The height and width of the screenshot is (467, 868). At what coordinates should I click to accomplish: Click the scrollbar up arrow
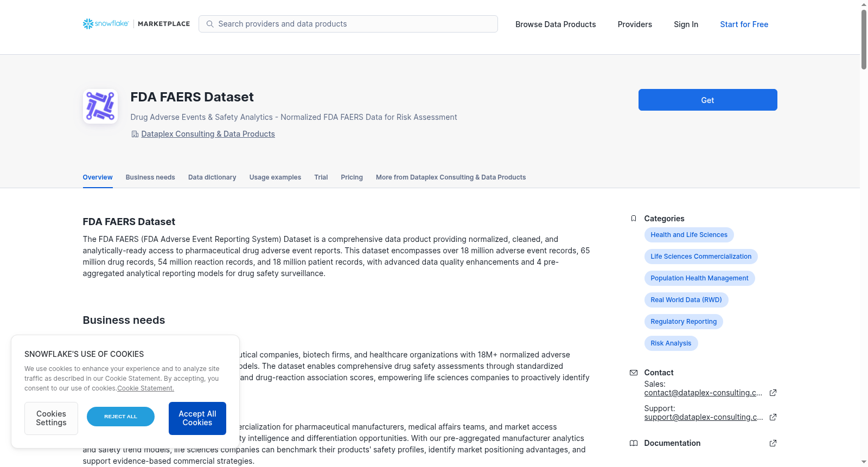(x=864, y=4)
